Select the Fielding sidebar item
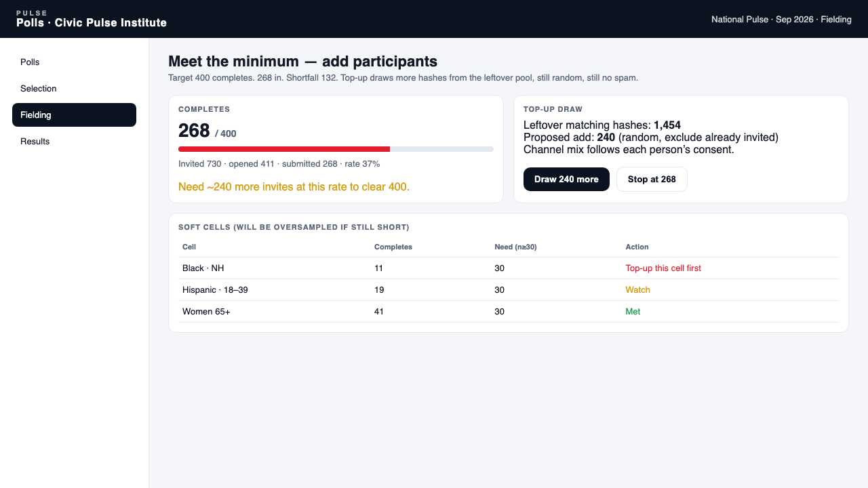This screenshot has height=488, width=868. [x=74, y=115]
